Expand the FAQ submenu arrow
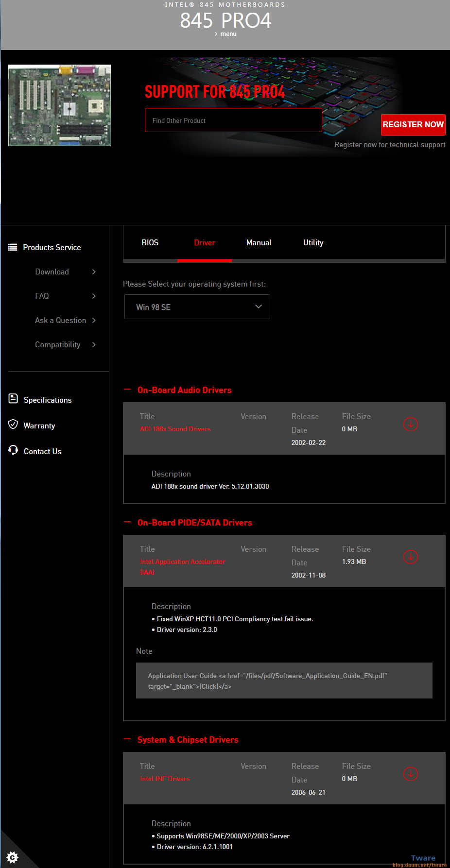The height and width of the screenshot is (868, 450). (x=94, y=296)
